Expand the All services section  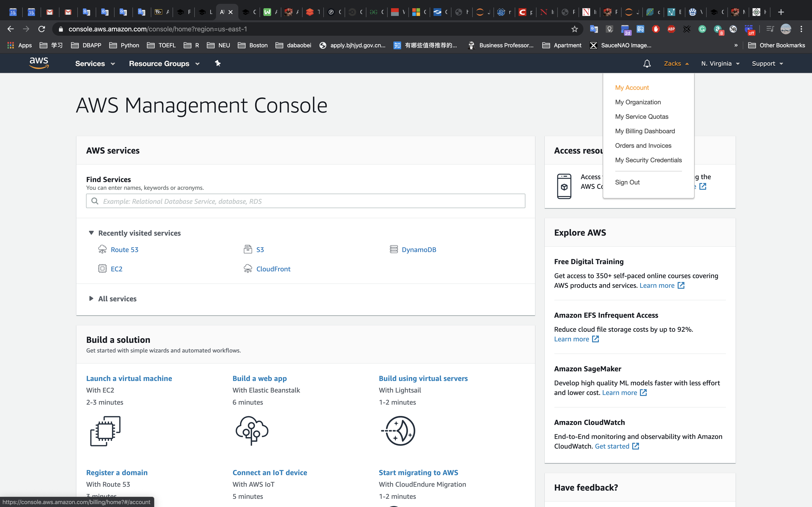coord(91,298)
